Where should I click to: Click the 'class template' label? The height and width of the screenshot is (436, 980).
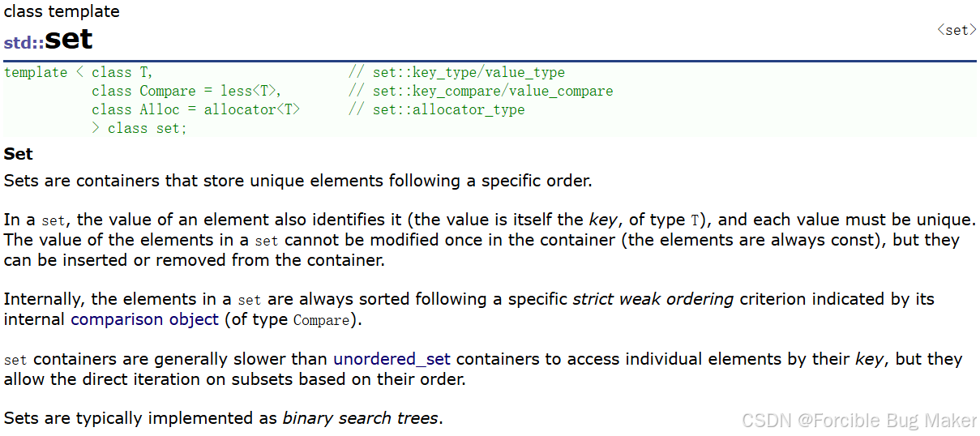[x=62, y=11]
